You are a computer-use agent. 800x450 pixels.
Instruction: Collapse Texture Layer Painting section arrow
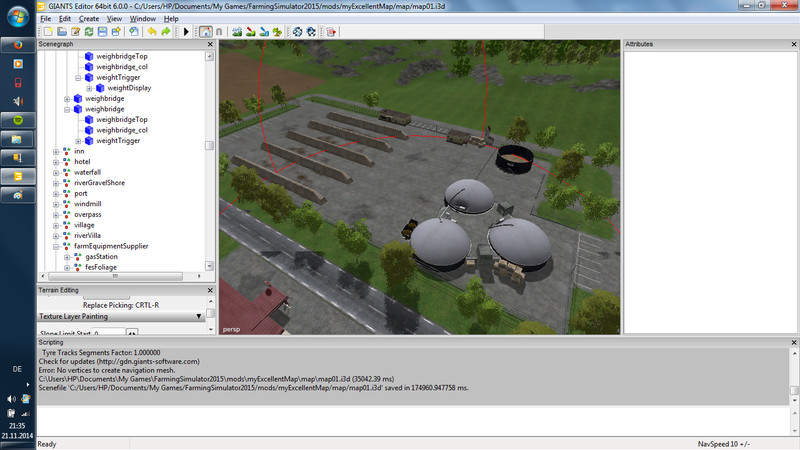(199, 317)
